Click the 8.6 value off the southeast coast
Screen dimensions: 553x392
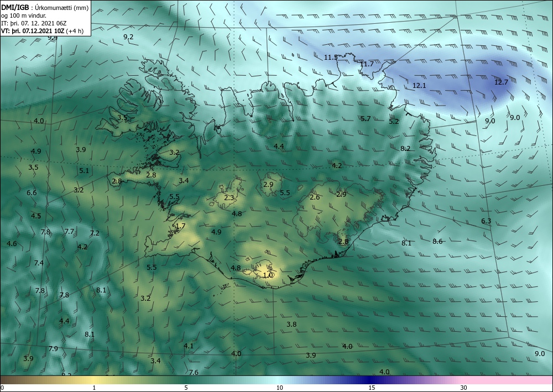(437, 242)
